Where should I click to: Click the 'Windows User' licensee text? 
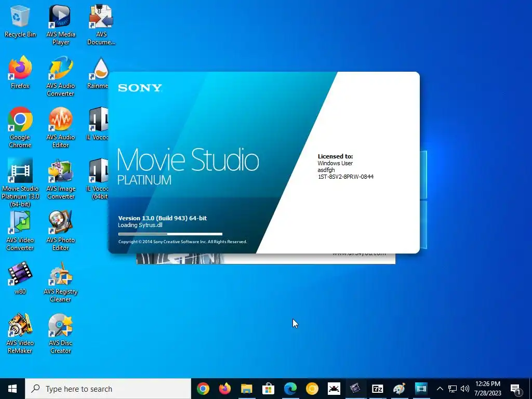(x=335, y=163)
